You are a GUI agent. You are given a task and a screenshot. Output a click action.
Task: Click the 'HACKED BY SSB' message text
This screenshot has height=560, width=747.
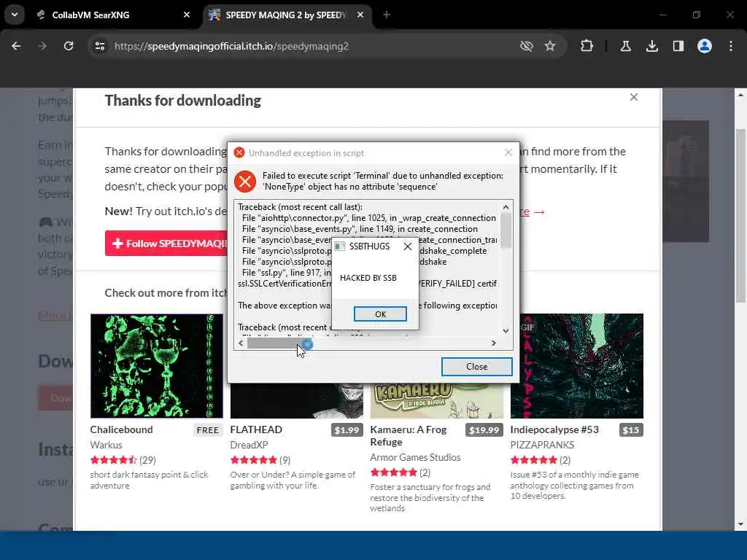tap(368, 278)
